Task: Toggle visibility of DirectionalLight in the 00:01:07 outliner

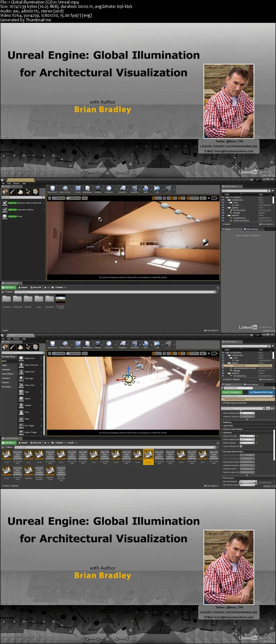Action: [223, 210]
